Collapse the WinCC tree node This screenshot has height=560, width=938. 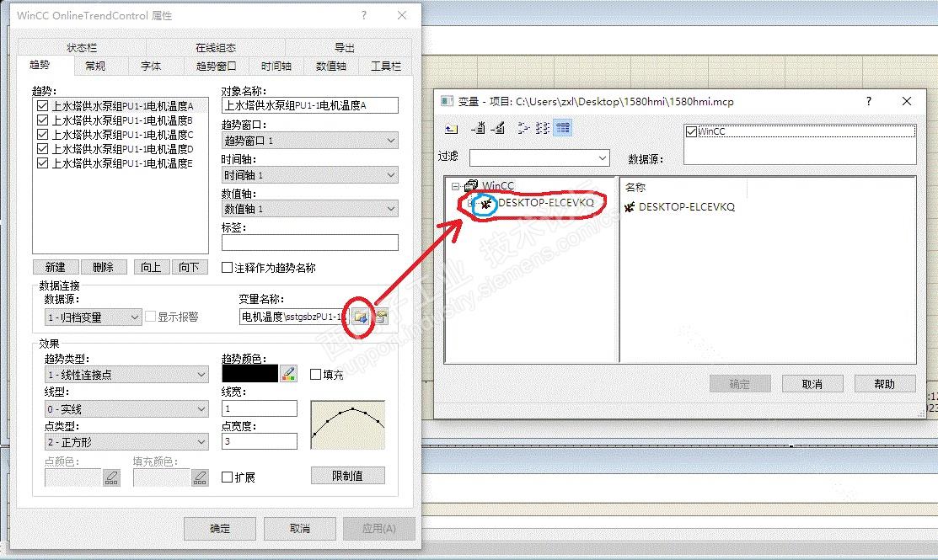455,186
